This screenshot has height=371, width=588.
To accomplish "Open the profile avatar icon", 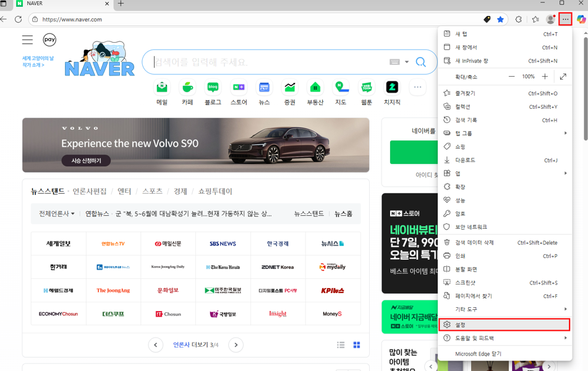I will 550,19.
